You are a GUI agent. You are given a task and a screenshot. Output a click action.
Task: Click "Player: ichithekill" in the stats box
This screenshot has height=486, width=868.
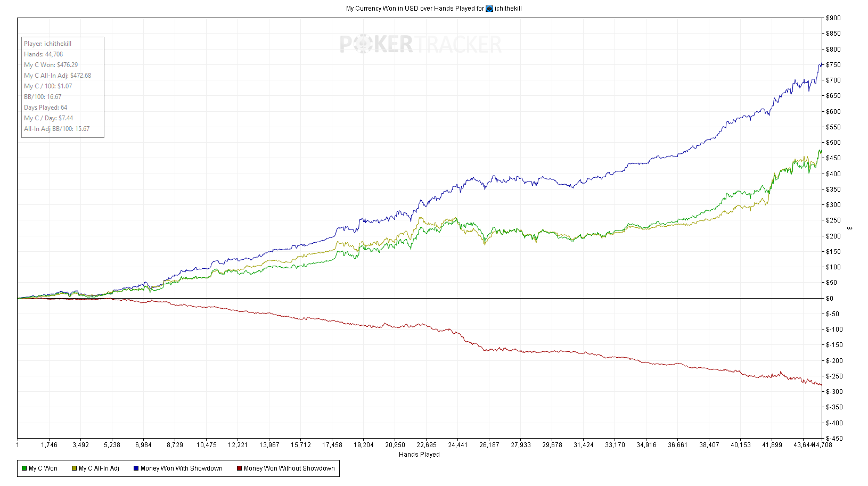pos(47,44)
